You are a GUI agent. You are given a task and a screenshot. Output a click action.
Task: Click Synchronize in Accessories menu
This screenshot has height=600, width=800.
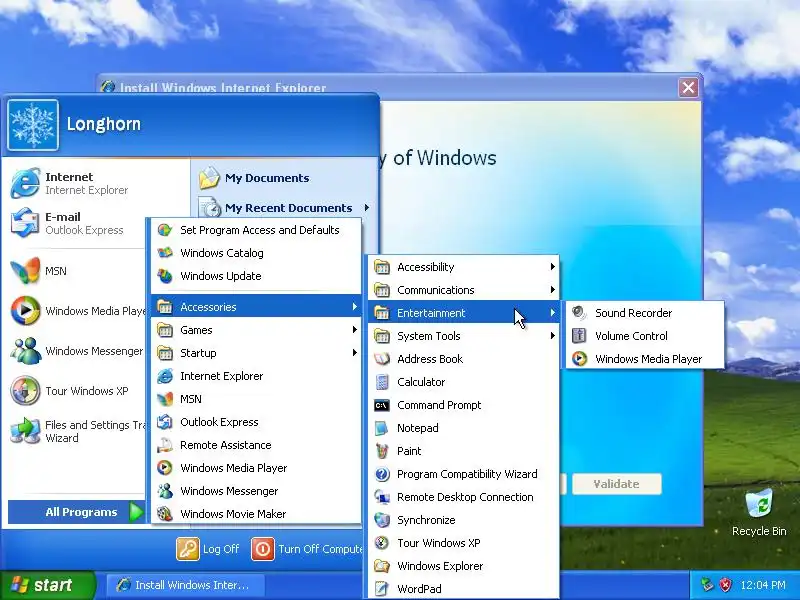[464, 519]
